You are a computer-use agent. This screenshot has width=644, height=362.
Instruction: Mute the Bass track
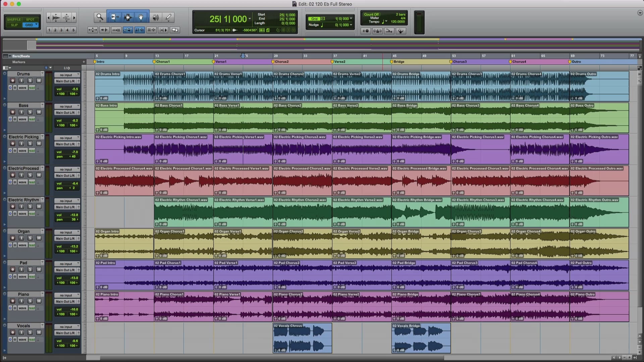39,112
